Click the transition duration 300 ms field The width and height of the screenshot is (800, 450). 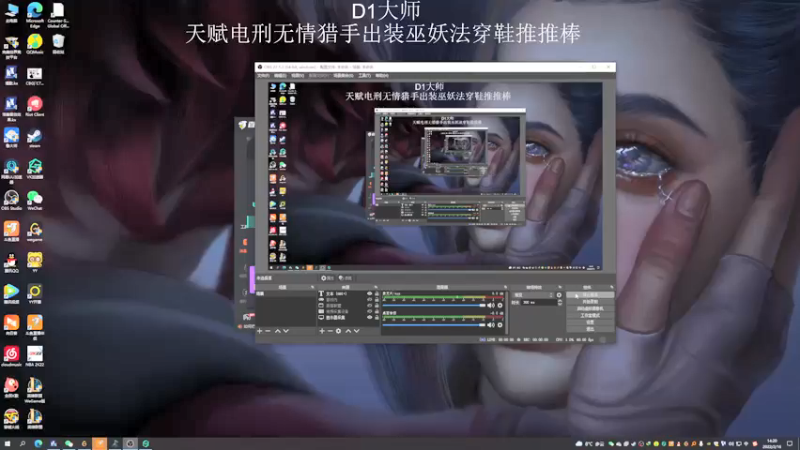[538, 303]
